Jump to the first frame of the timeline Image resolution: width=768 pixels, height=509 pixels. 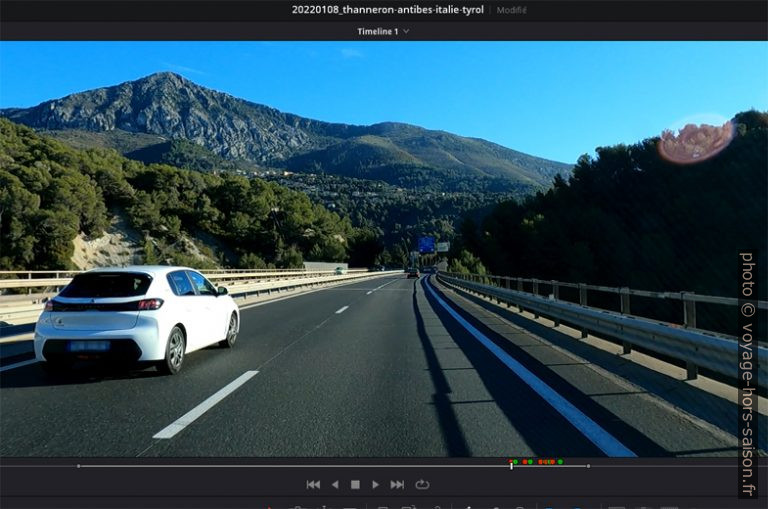[313, 485]
